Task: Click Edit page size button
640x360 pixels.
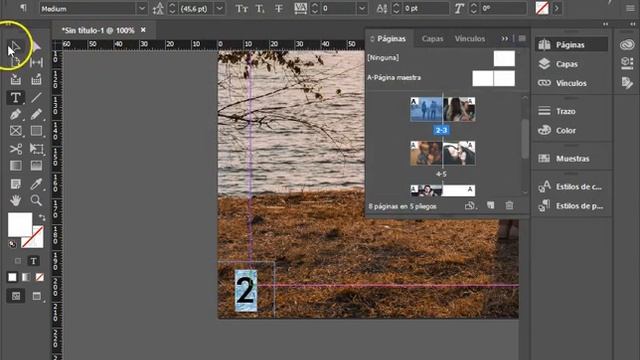Action: (470, 206)
